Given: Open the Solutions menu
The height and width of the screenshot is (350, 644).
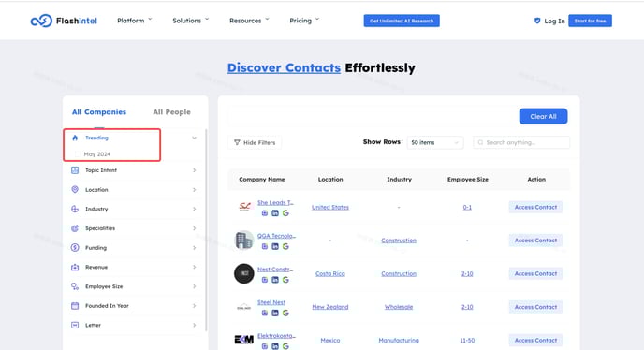Looking at the screenshot, I should pyautogui.click(x=191, y=21).
